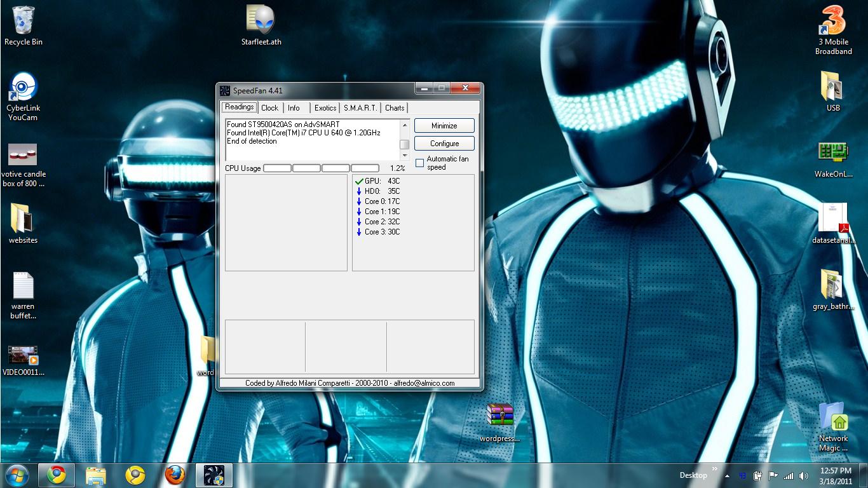This screenshot has height=488, width=868.
Task: Click the Configure button
Action: pyautogui.click(x=444, y=143)
